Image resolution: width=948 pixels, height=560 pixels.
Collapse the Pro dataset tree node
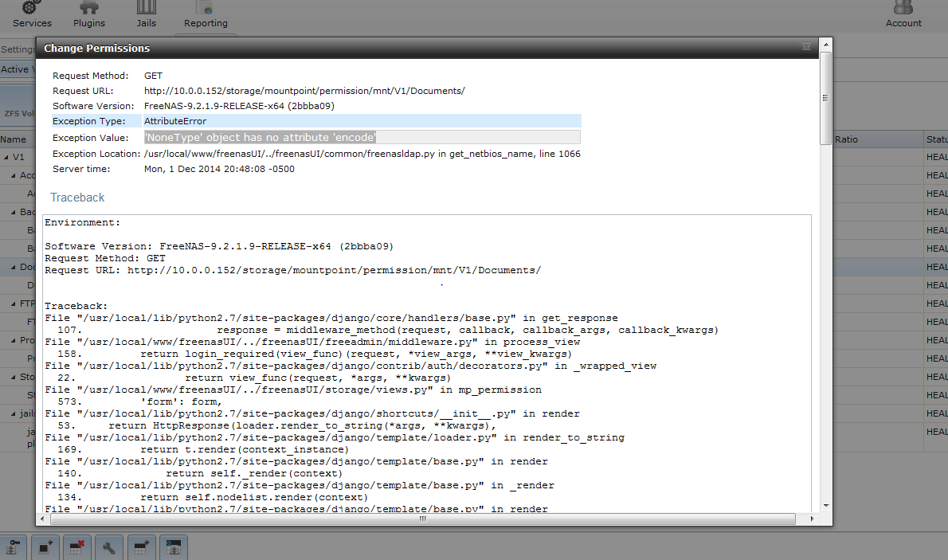[14, 340]
